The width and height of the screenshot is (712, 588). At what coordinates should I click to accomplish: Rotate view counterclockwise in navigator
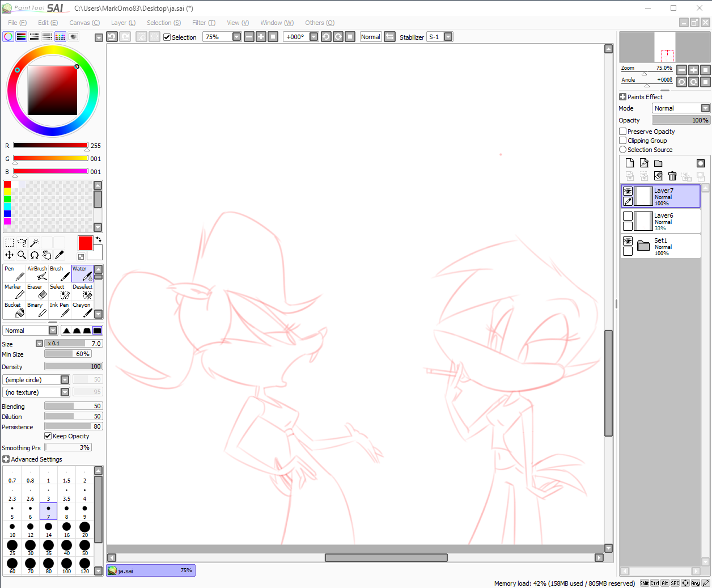click(x=682, y=82)
